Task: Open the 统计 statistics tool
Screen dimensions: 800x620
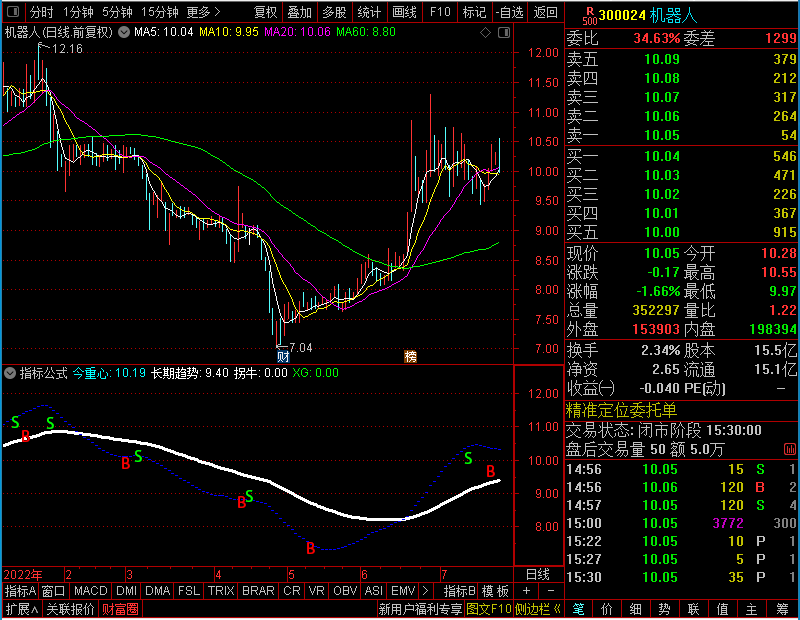Action: tap(369, 11)
